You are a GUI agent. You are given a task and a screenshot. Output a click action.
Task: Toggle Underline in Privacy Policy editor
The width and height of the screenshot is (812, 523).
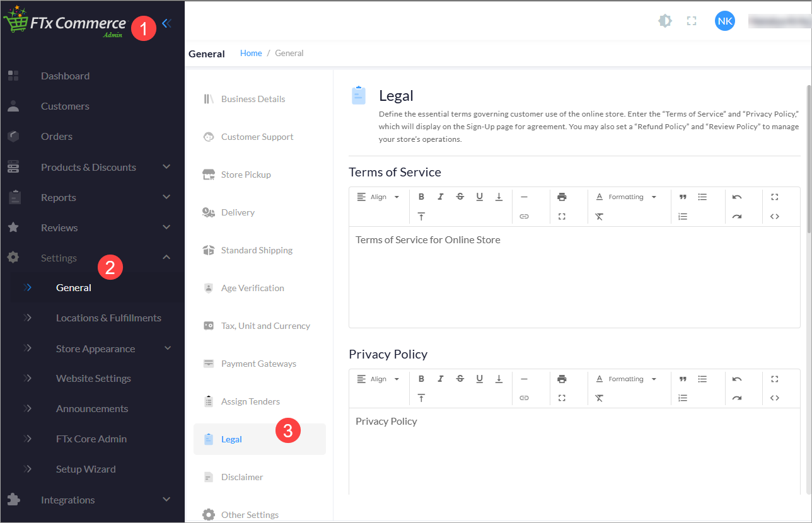click(480, 379)
